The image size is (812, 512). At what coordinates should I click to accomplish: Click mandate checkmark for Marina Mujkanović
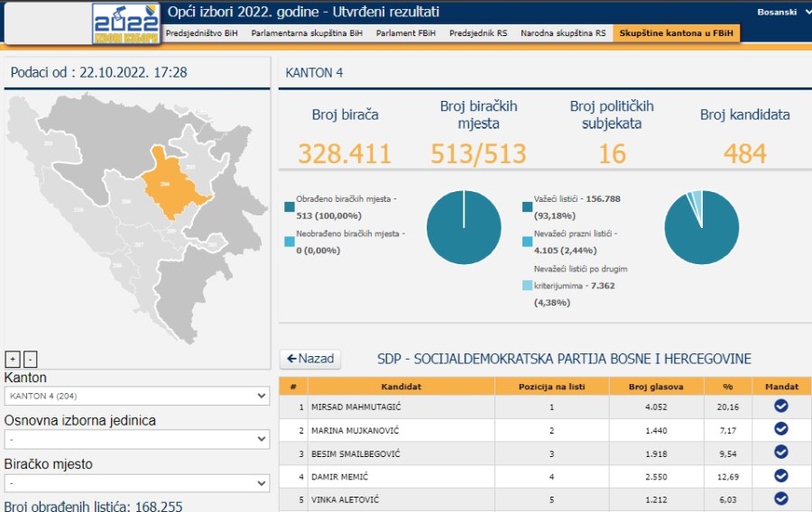coord(781,430)
